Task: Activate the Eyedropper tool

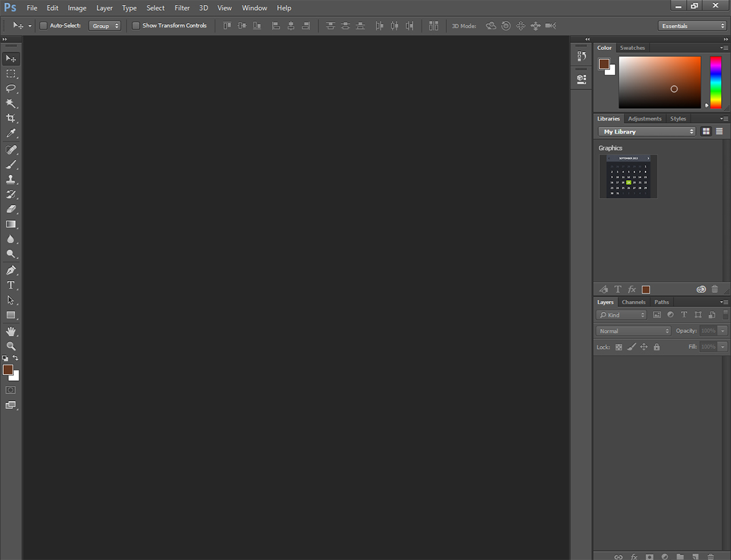Action: [x=11, y=134]
